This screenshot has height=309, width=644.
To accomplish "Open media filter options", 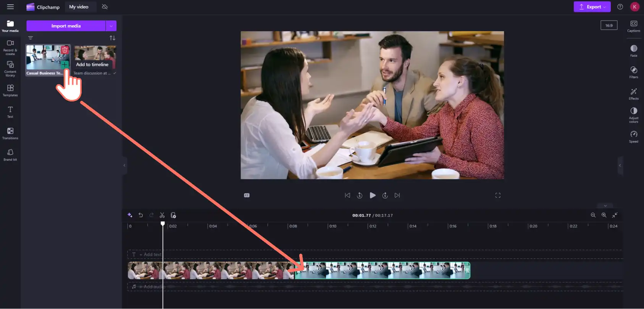I will coord(31,38).
